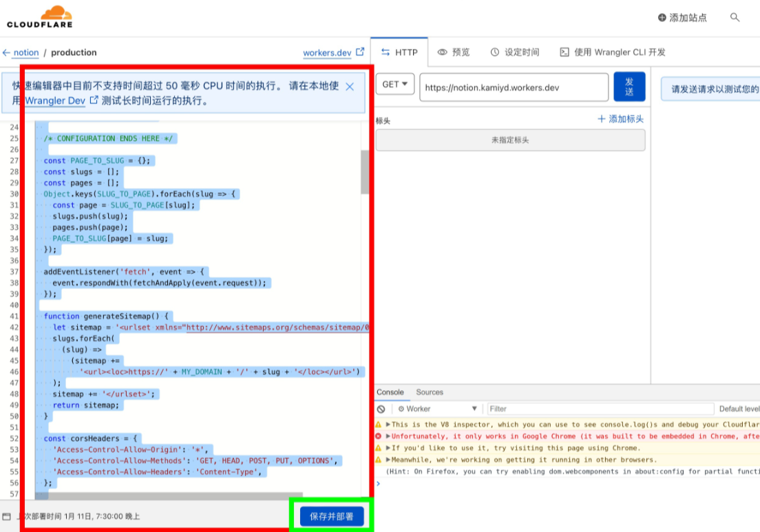Screen dimensions: 760x532
Task: Clear console with the ban icon
Action: 381,409
